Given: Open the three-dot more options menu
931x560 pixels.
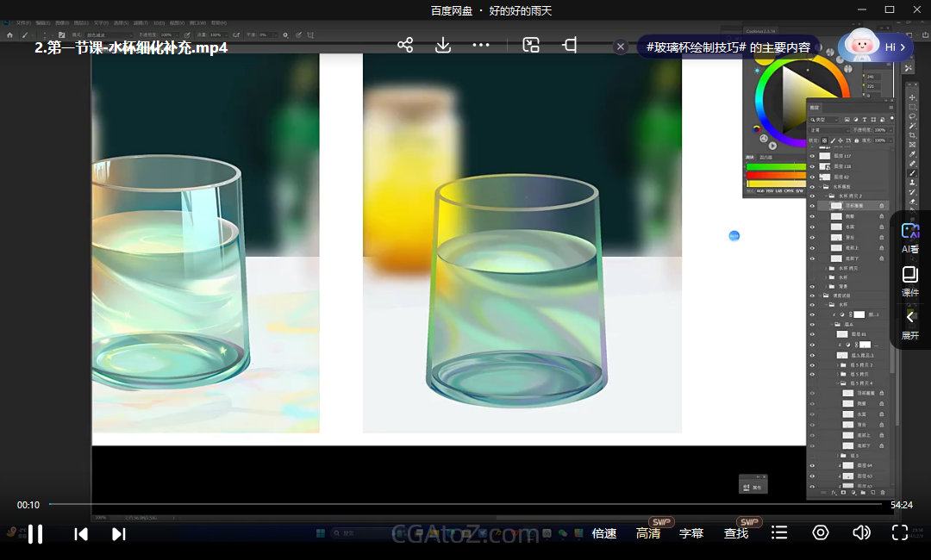Looking at the screenshot, I should pyautogui.click(x=481, y=46).
